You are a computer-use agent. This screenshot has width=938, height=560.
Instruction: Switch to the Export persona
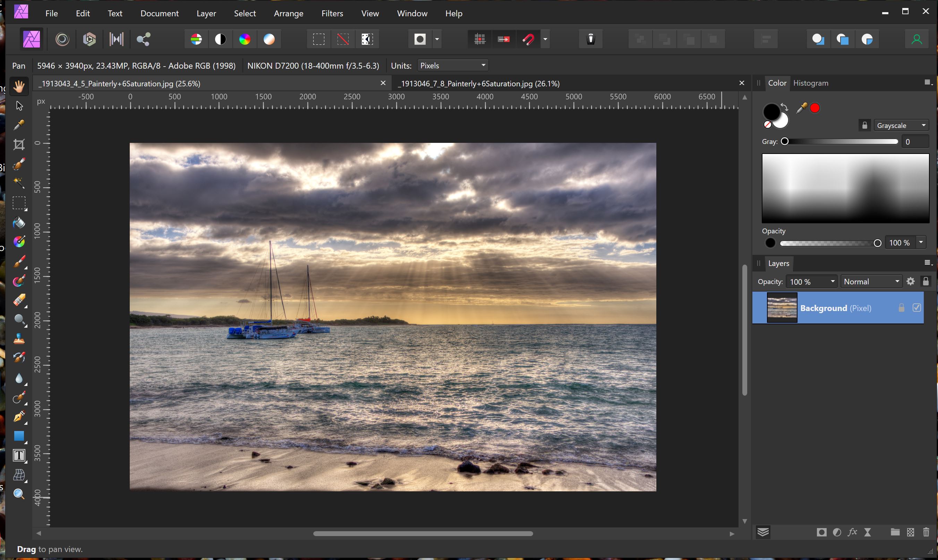143,39
